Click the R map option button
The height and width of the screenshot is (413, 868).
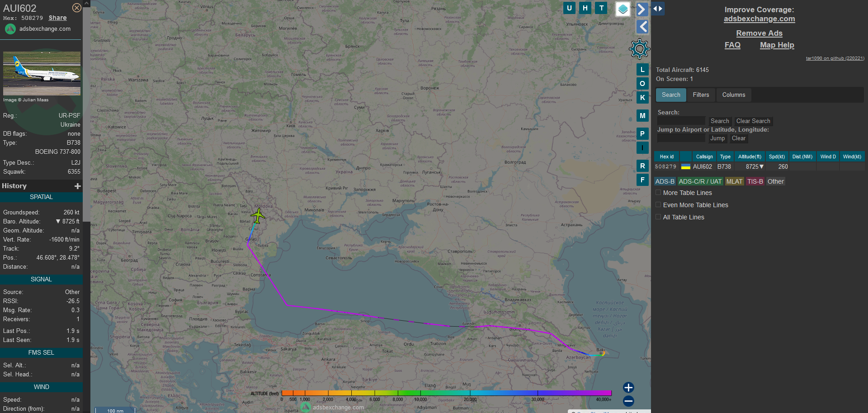642,166
